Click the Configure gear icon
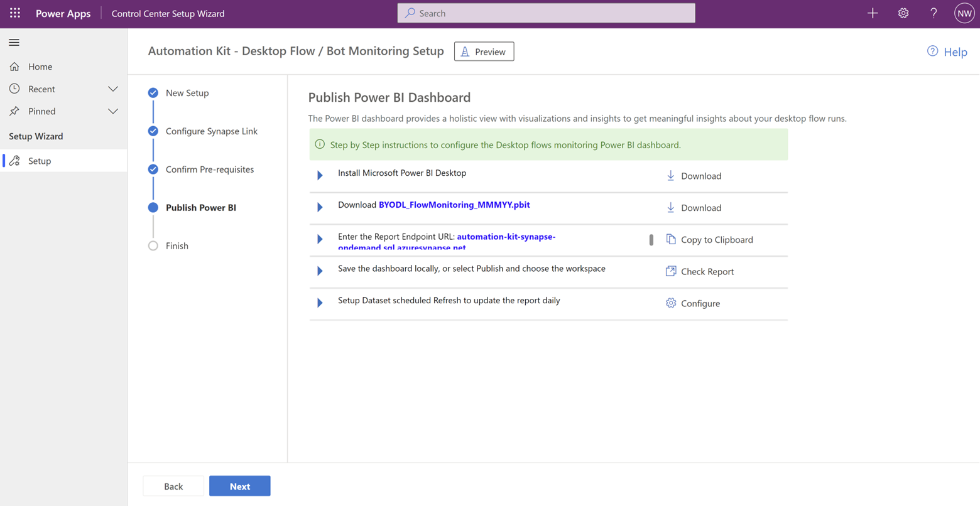 (x=670, y=303)
